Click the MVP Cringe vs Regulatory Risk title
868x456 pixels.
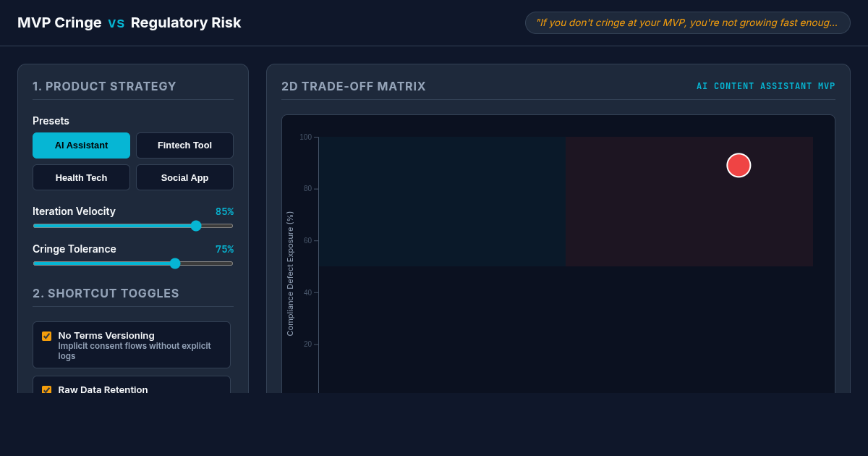tap(129, 22)
